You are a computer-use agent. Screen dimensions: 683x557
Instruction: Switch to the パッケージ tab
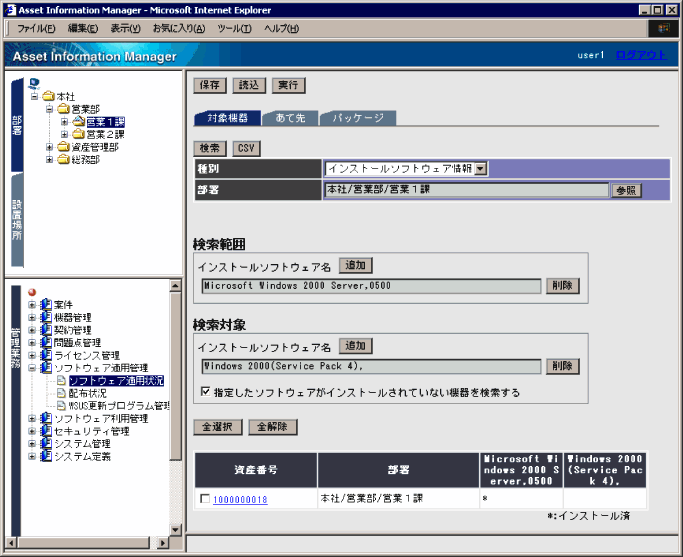(358, 118)
